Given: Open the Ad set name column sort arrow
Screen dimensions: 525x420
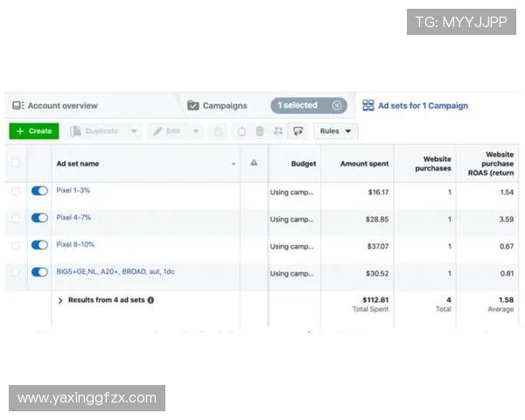Looking at the screenshot, I should click(x=234, y=164).
